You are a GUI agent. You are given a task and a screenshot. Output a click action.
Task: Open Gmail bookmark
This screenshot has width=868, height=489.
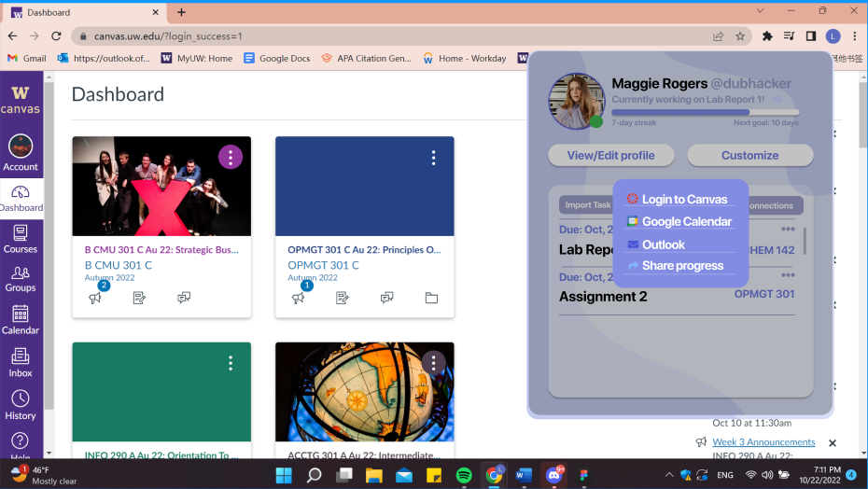(26, 58)
